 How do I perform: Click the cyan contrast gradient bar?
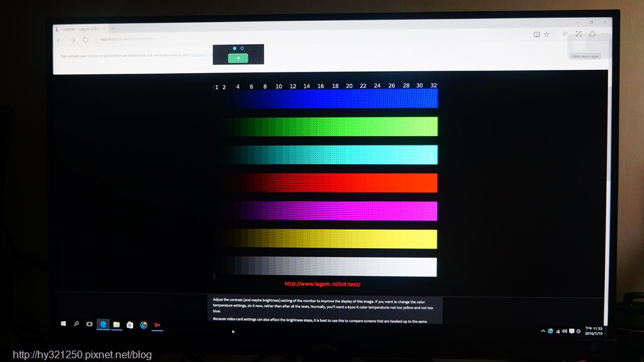click(327, 155)
